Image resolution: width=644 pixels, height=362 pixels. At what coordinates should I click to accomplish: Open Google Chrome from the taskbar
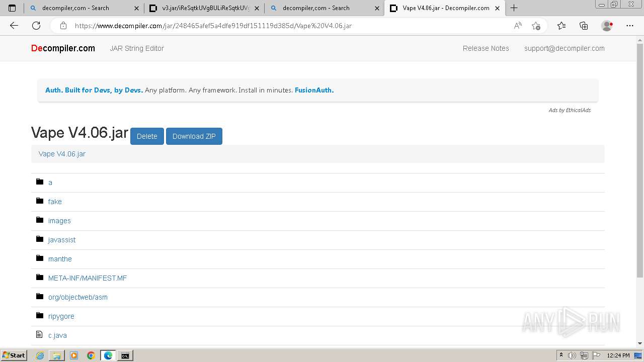pyautogui.click(x=91, y=355)
